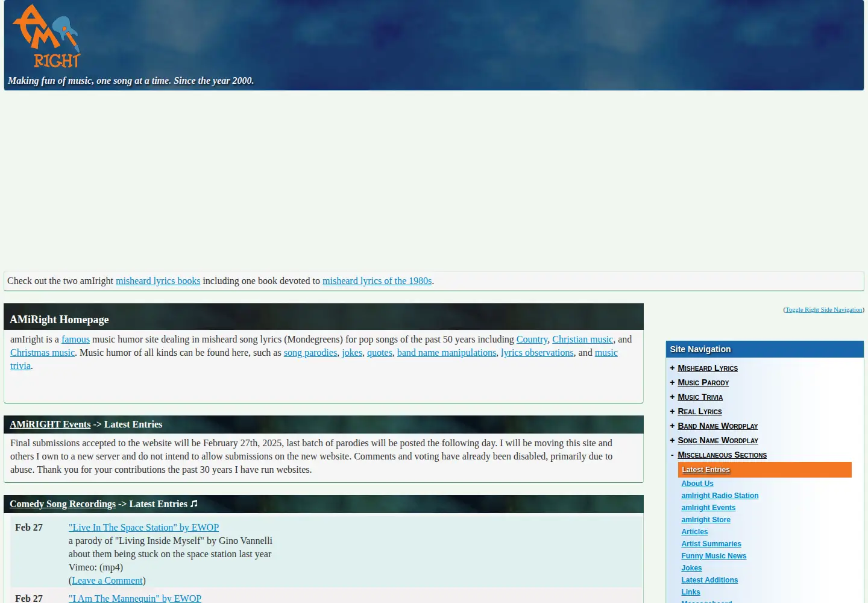Open "I Am The Mannequin" by EWOP
This screenshot has width=868, height=603.
(135, 598)
